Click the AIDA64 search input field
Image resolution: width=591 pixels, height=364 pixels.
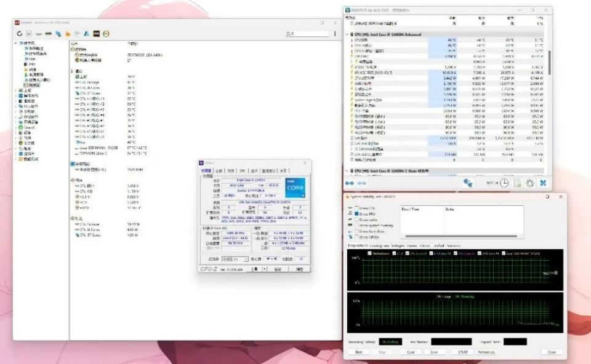click(307, 34)
